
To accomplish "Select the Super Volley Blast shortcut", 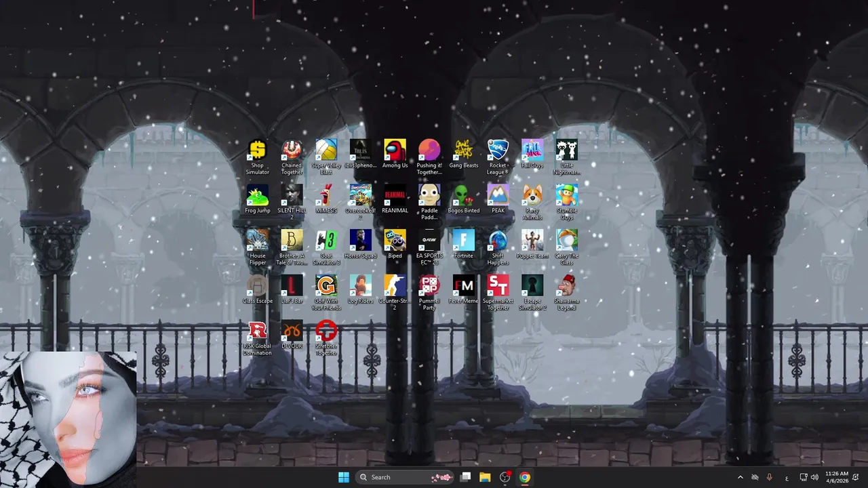I will point(326,157).
